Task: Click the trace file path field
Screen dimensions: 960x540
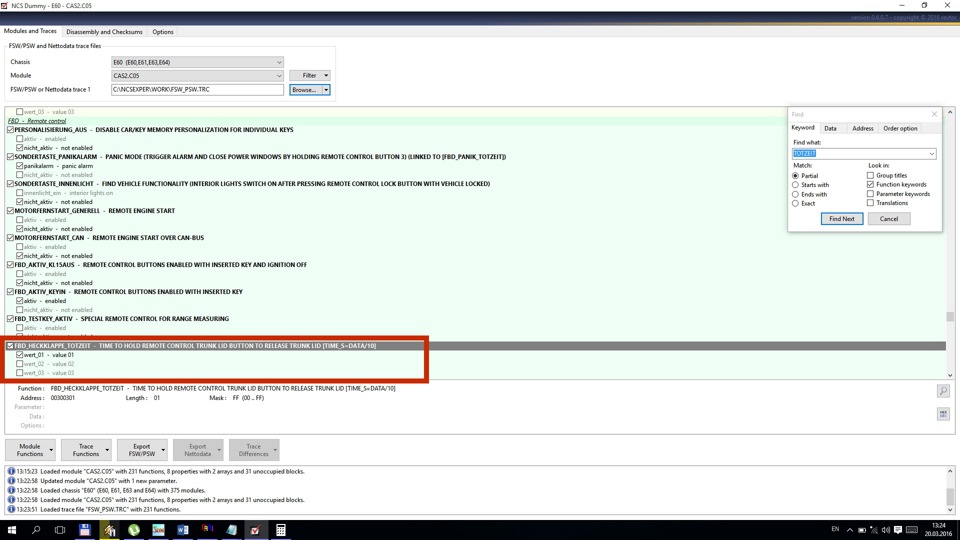Action: coord(197,89)
